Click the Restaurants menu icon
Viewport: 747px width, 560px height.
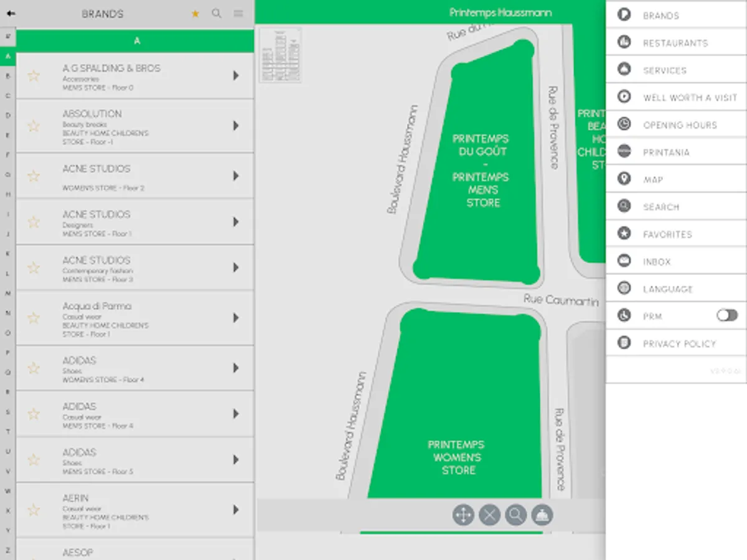pos(624,42)
